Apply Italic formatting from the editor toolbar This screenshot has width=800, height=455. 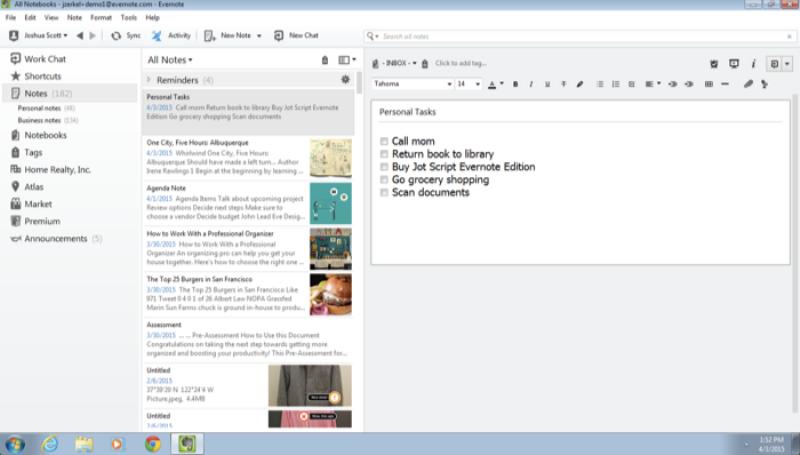pos(530,84)
